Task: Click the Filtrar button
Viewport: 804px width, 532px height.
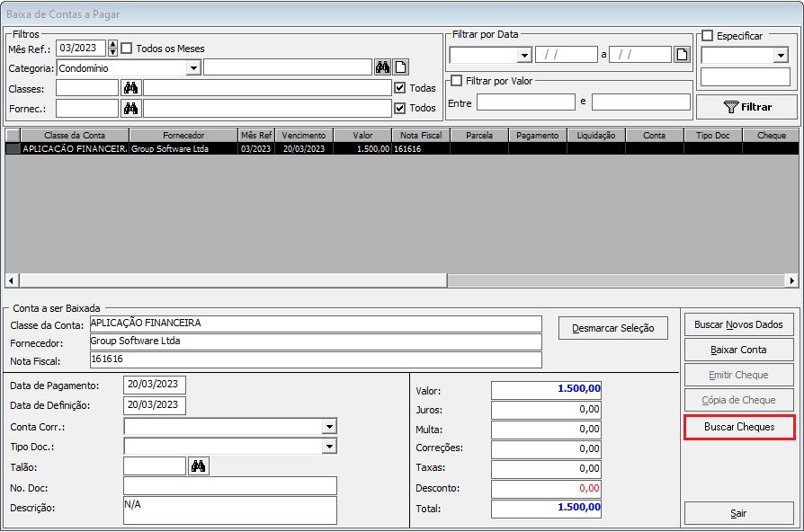Action: (x=746, y=107)
